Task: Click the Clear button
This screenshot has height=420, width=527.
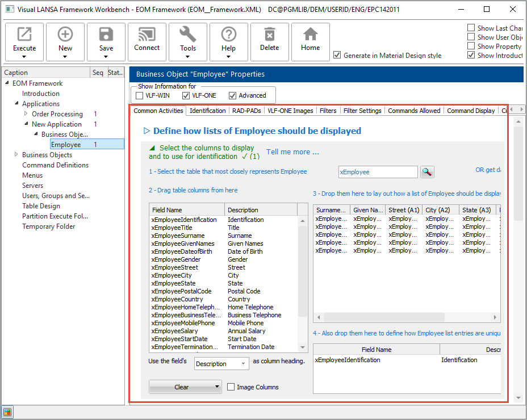Action: [182, 387]
